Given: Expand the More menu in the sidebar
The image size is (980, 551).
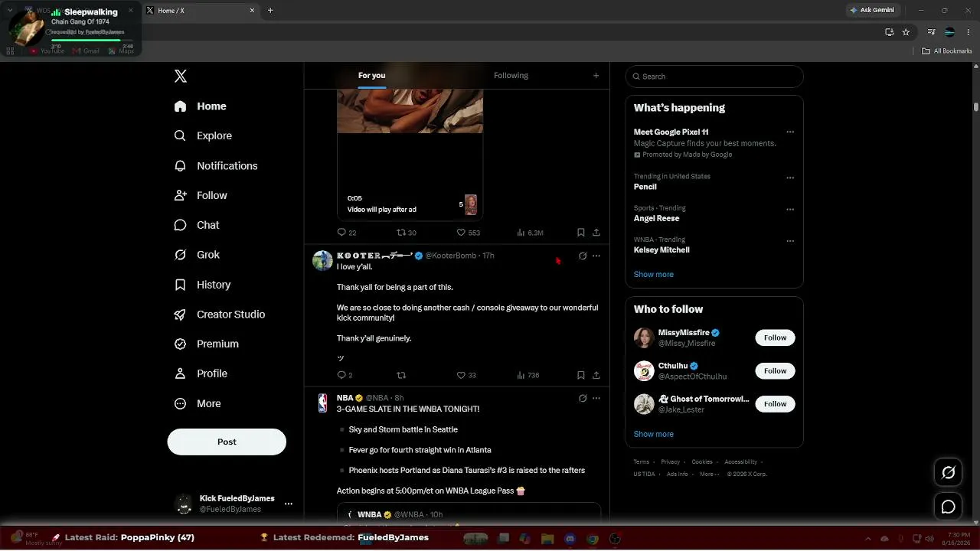Looking at the screenshot, I should pyautogui.click(x=198, y=403).
